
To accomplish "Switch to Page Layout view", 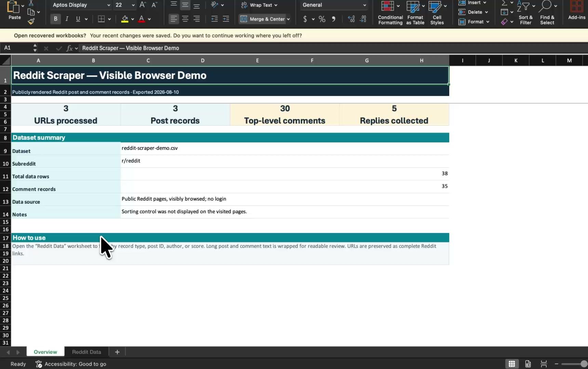I will 528,364.
